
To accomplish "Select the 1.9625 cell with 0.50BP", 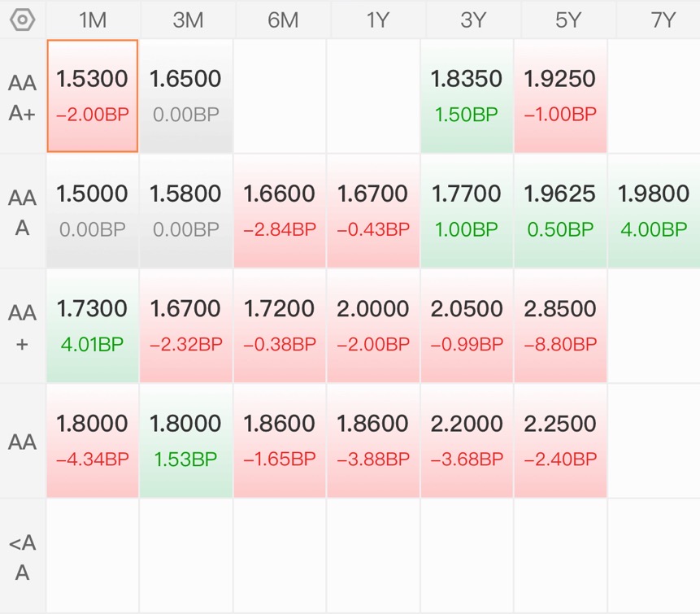I will click(x=560, y=211).
